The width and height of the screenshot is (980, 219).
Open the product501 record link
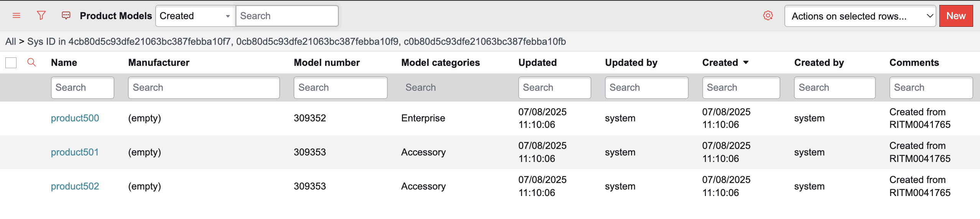coord(75,152)
